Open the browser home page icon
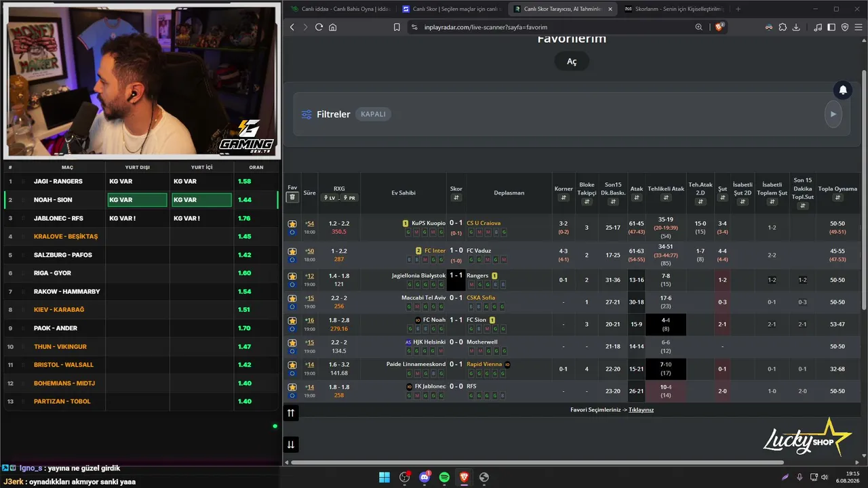This screenshot has height=488, width=868. coord(332,27)
